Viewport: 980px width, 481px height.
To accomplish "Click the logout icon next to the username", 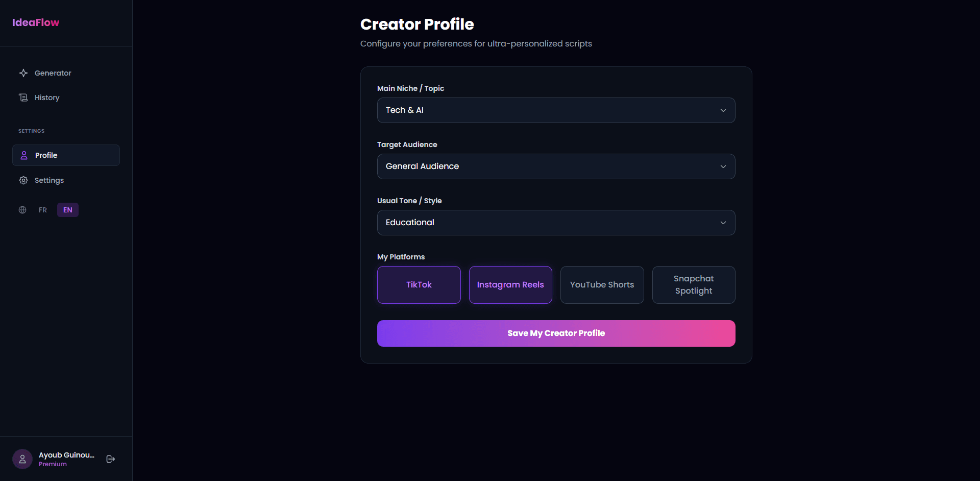I will click(x=110, y=459).
